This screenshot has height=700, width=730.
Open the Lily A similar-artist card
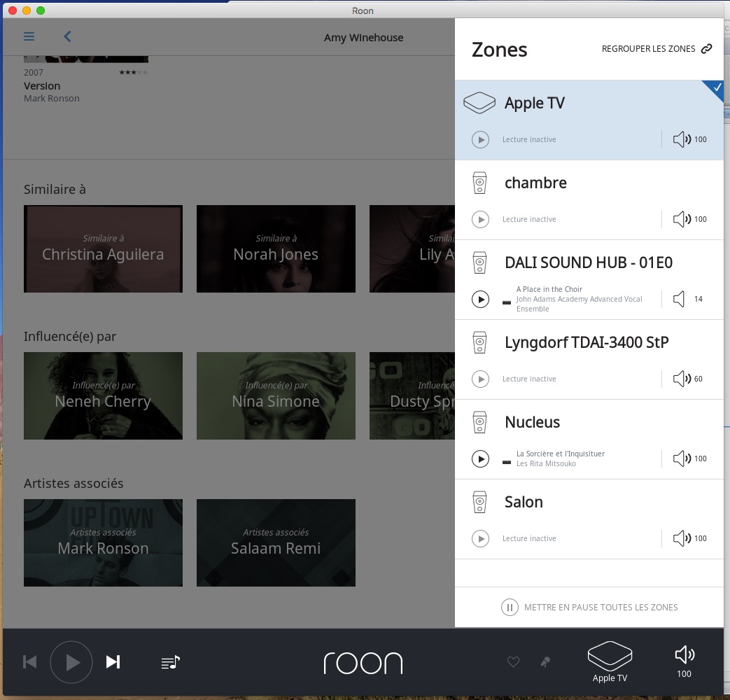(412, 248)
